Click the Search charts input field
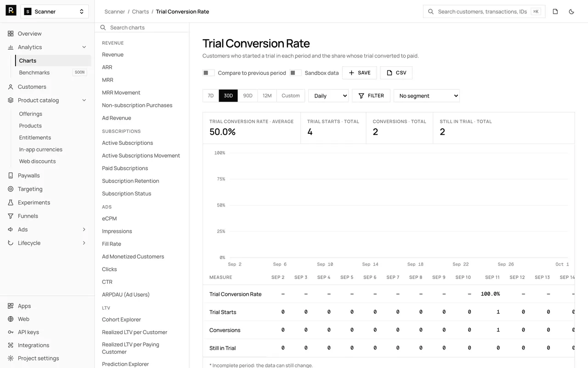The image size is (588, 368). click(142, 28)
